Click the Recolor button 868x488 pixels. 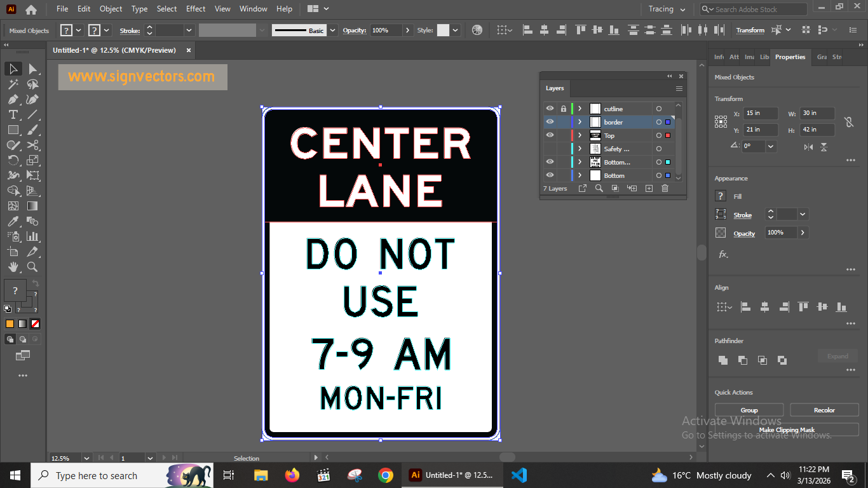coord(824,410)
